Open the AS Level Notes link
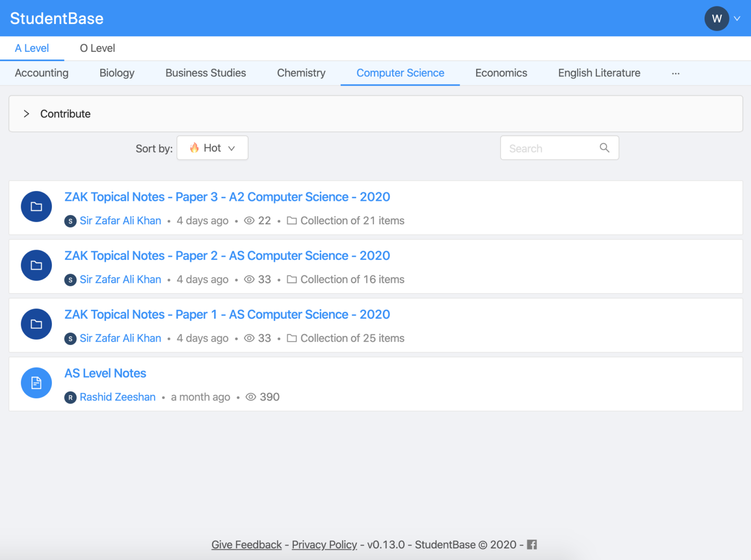Viewport: 751px width, 560px height. coord(105,373)
